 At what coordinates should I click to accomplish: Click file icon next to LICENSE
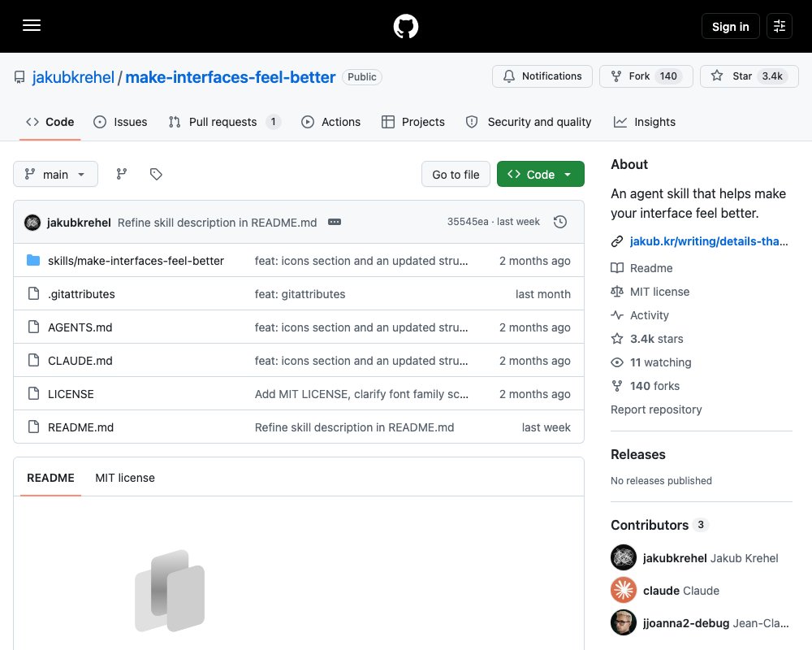pos(33,393)
